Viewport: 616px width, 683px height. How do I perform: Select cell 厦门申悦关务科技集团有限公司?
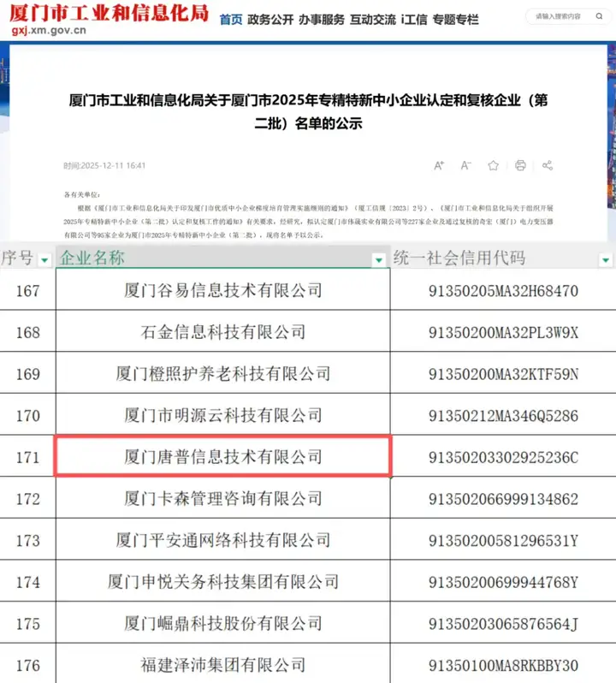pyautogui.click(x=223, y=581)
